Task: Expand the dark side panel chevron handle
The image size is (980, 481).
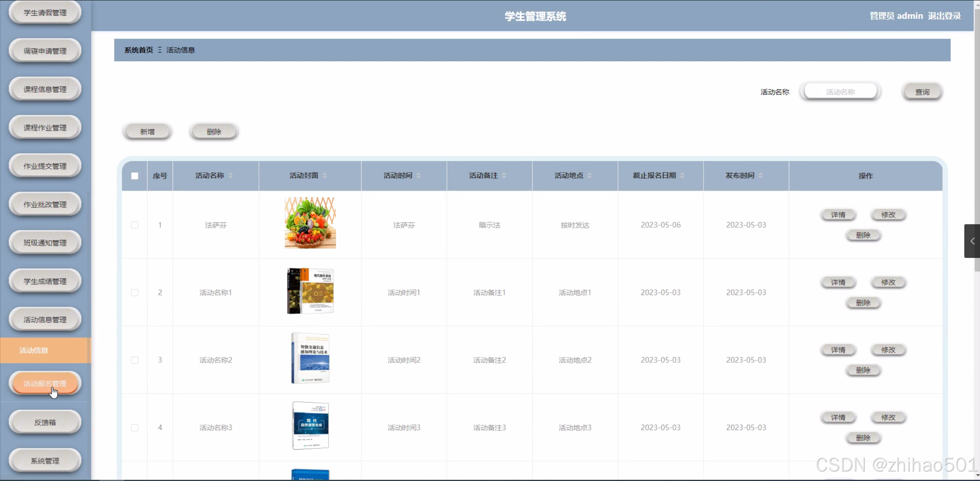Action: click(x=972, y=241)
